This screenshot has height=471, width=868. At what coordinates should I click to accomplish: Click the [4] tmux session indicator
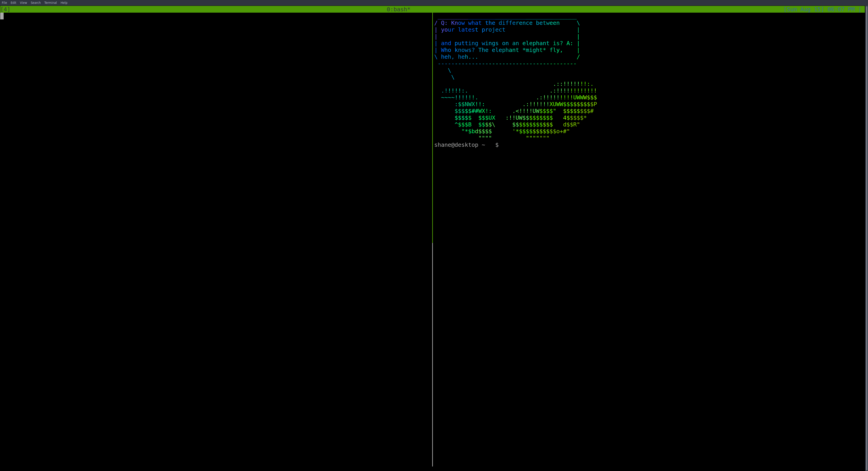coord(5,9)
